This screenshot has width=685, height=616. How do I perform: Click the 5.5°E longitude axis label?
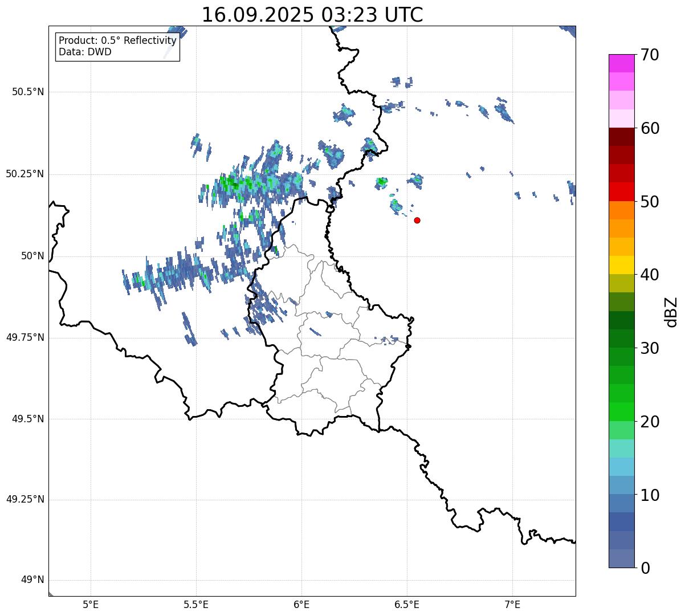point(196,604)
